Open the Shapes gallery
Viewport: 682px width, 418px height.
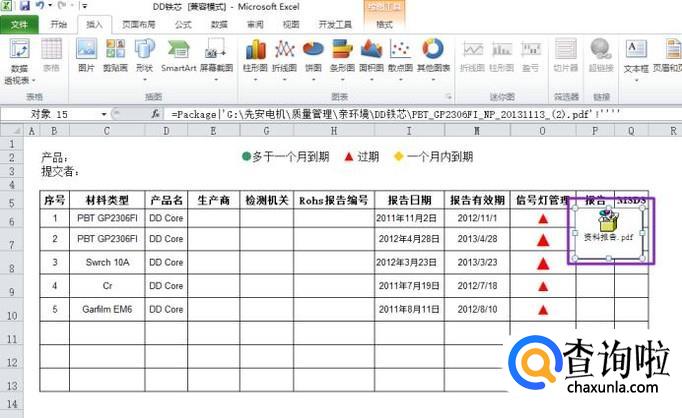pos(144,60)
